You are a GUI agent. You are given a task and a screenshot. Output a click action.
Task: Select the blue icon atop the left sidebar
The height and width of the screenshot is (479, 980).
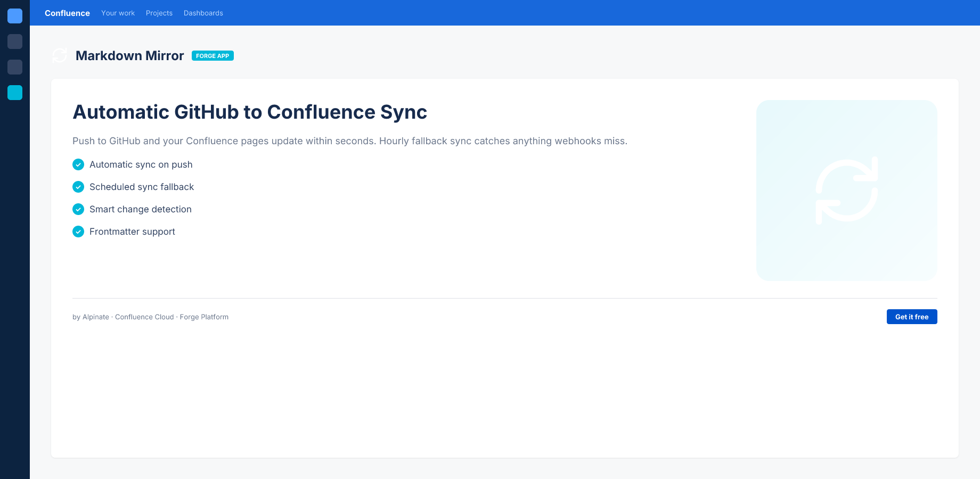15,16
